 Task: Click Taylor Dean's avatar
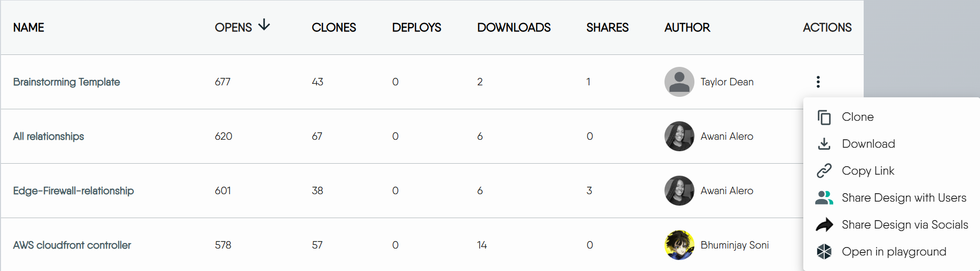click(679, 82)
